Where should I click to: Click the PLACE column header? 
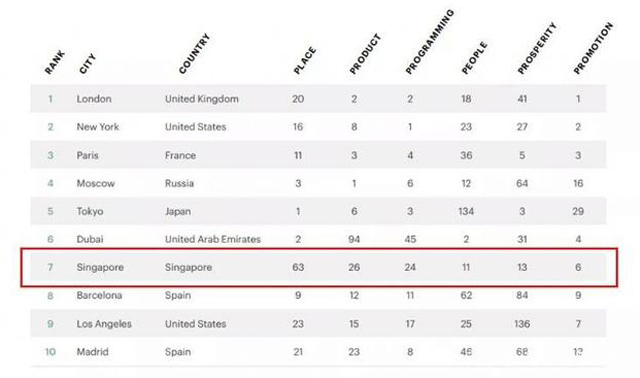coord(305,60)
